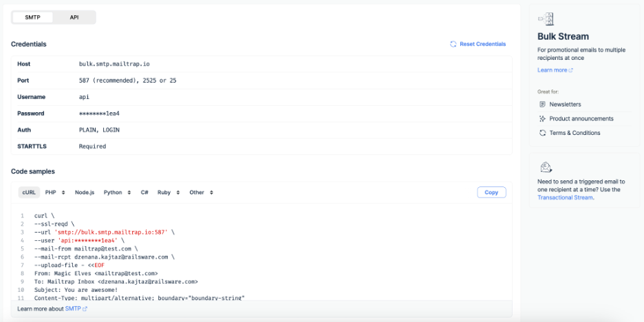Click the Reset Credentials refresh icon
The height and width of the screenshot is (322, 644).
click(453, 44)
